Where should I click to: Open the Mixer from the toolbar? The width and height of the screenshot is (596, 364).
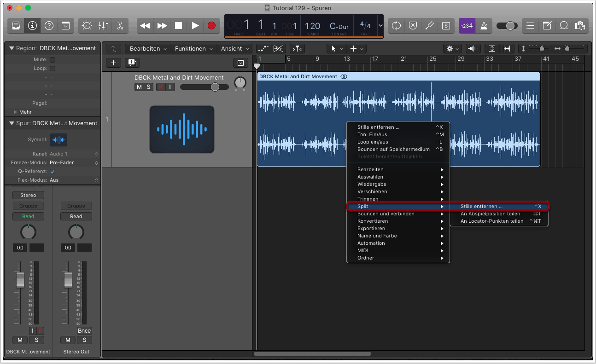[x=103, y=26]
